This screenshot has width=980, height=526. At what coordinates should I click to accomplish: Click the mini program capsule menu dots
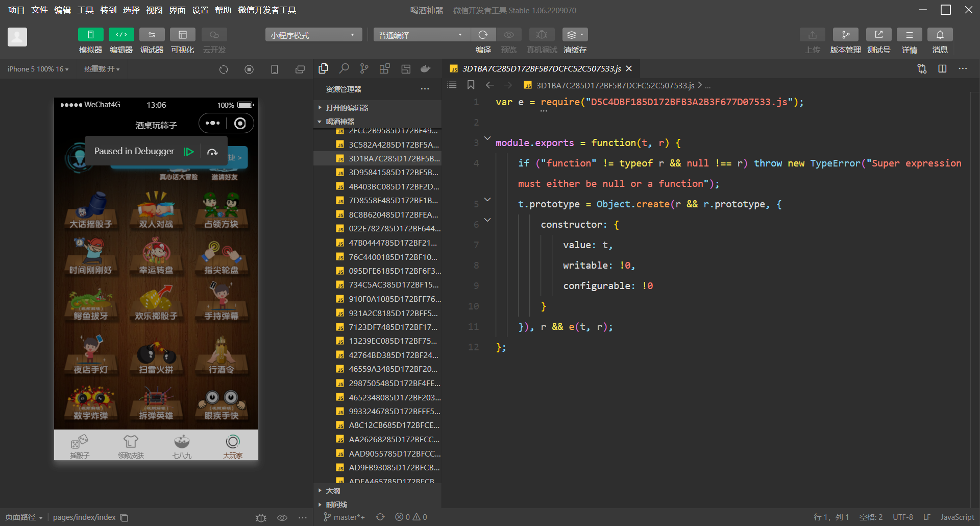coord(212,123)
